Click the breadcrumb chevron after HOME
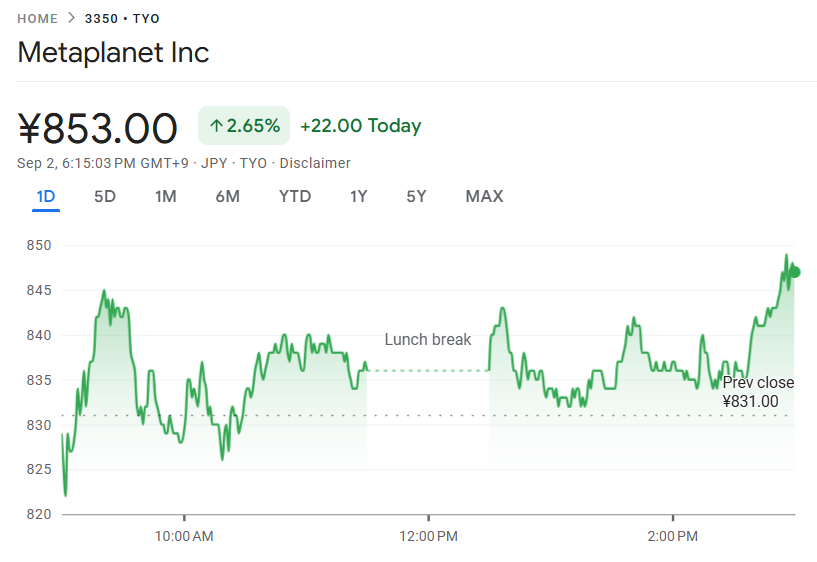This screenshot has width=817, height=562. click(x=72, y=18)
